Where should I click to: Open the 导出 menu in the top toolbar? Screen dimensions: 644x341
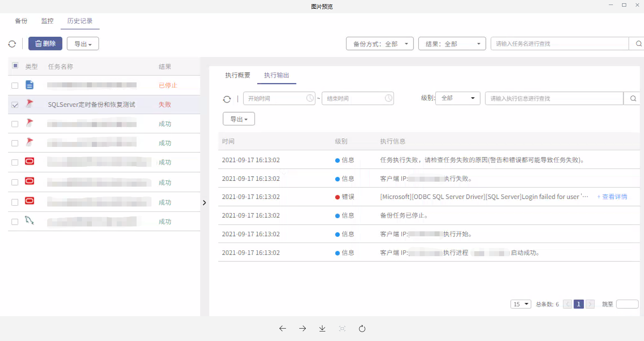[x=83, y=44]
